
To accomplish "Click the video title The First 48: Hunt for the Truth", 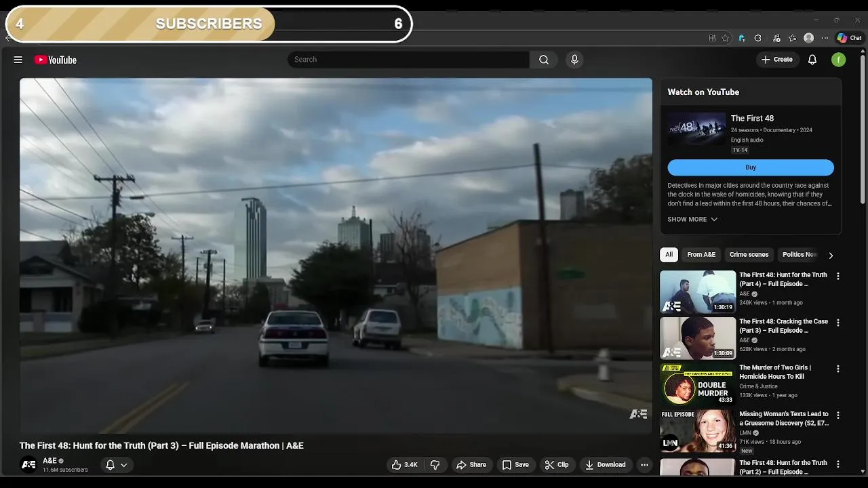I will click(x=161, y=445).
